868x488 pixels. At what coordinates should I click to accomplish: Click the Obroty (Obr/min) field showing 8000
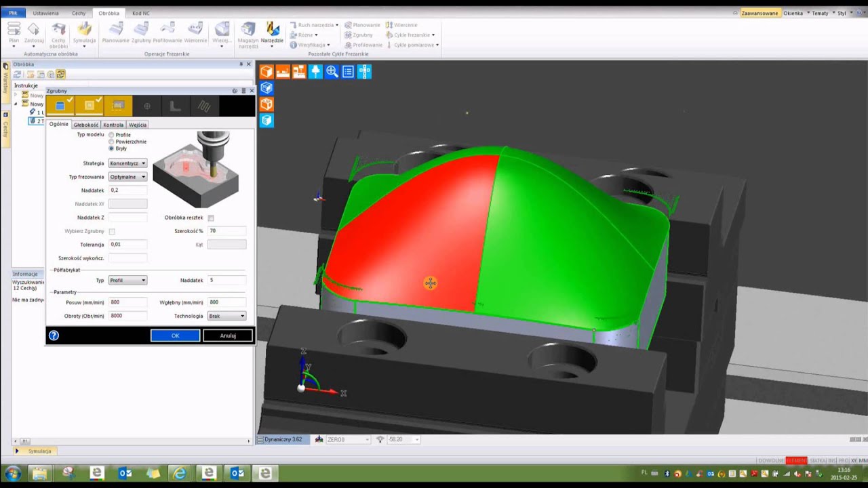coord(127,316)
